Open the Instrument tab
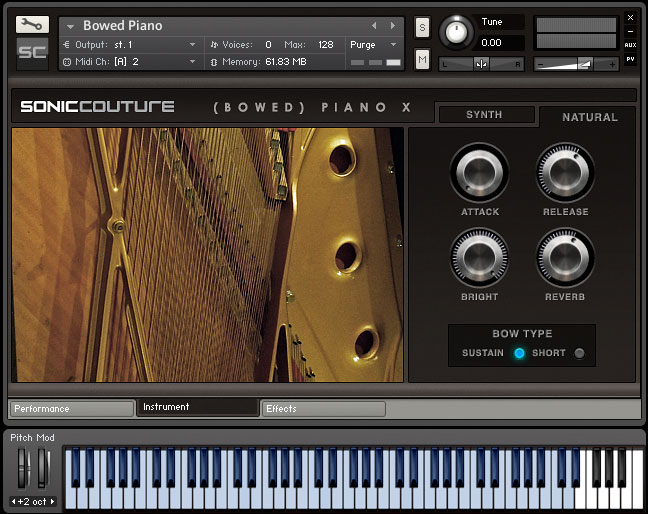 [x=198, y=407]
